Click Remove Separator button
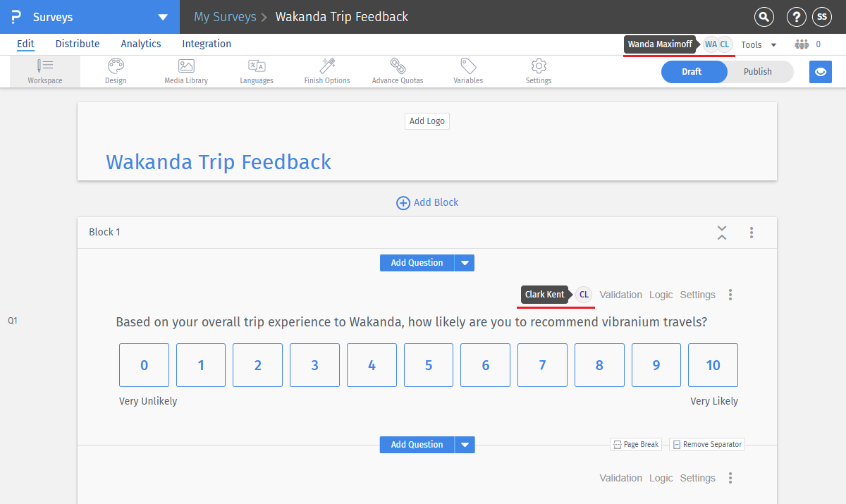 pos(707,445)
